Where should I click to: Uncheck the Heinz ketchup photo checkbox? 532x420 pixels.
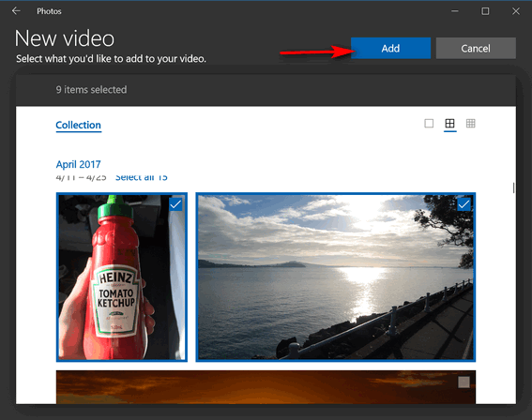coord(175,204)
